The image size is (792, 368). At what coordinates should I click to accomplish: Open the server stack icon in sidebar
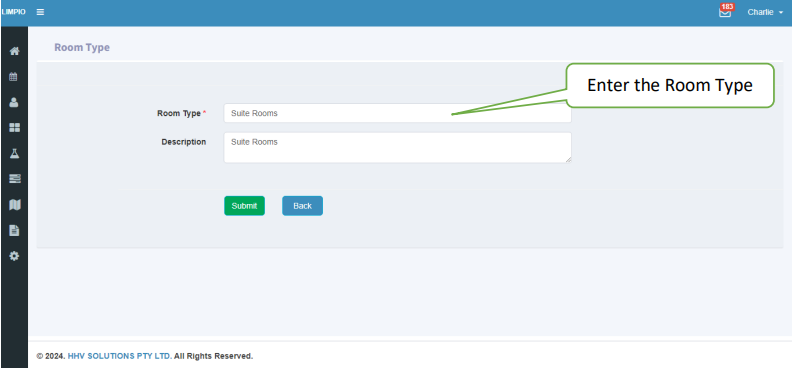[x=15, y=179]
